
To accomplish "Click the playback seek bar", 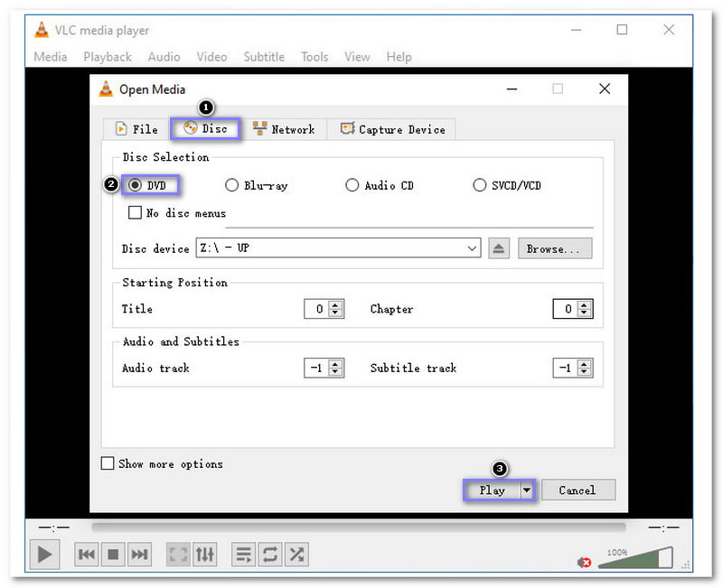I will pos(359,527).
